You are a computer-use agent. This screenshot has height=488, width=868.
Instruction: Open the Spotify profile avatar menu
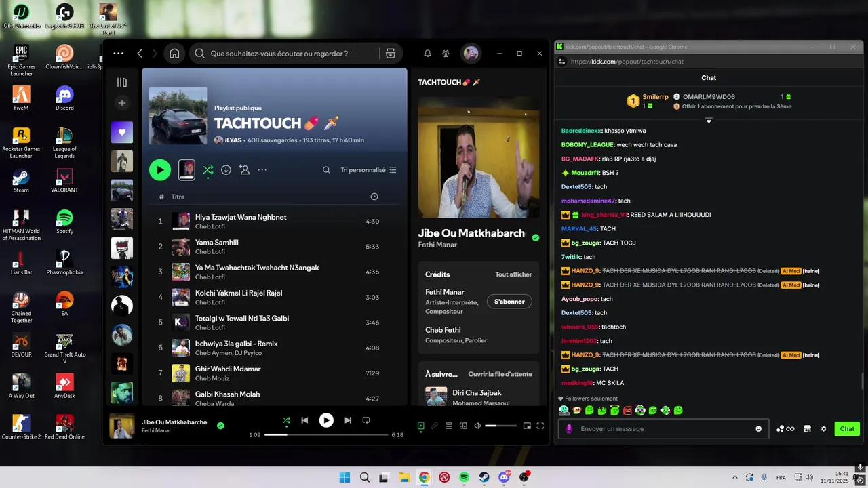(471, 54)
